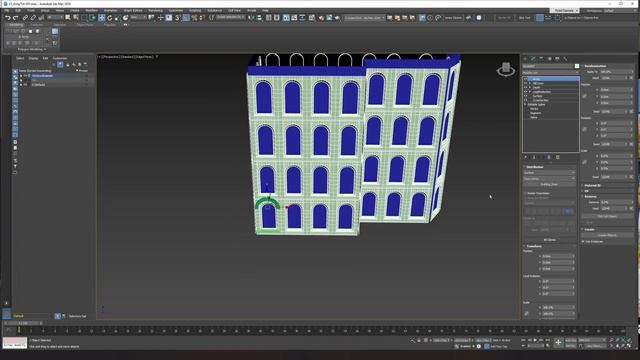
Task: Click the Unlink Selection tool icon
Action: point(33,18)
